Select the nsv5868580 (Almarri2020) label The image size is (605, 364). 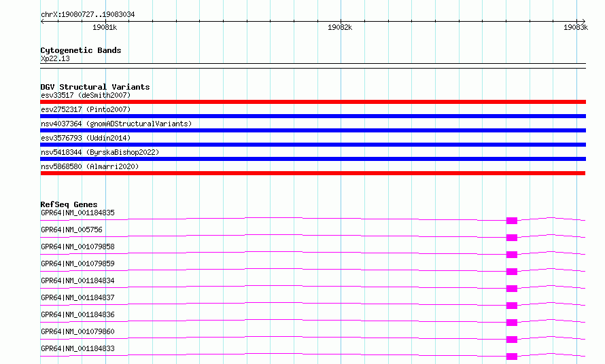tap(90, 166)
